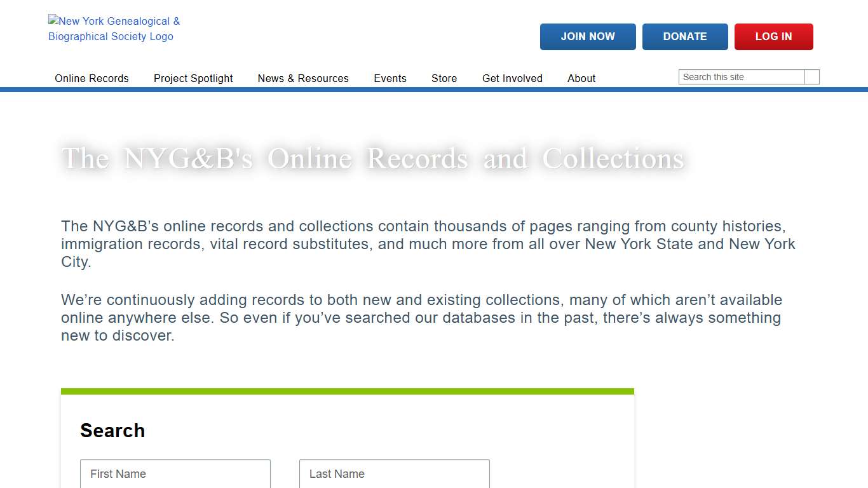Open the Project Spotlight menu
Image resolution: width=868 pixels, height=488 pixels.
point(193,78)
